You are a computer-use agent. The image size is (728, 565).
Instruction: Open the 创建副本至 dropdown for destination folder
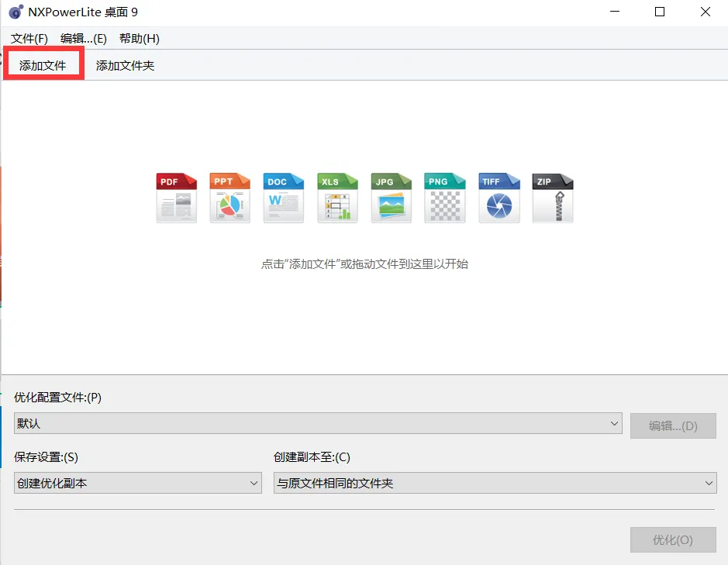(495, 483)
